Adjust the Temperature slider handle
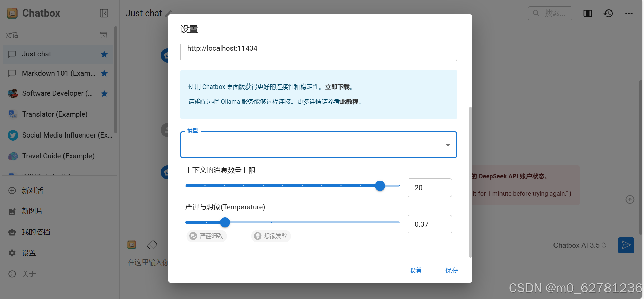Viewport: 644px width, 299px height. (x=225, y=222)
